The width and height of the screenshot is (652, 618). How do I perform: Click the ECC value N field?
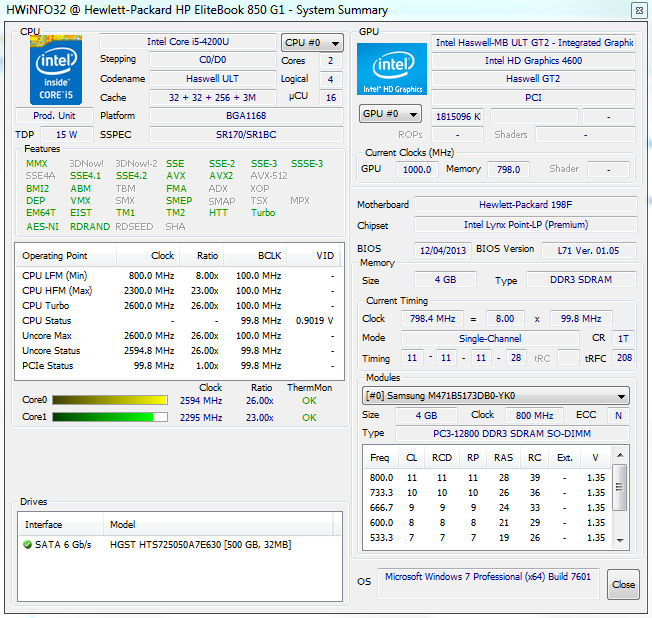(618, 415)
